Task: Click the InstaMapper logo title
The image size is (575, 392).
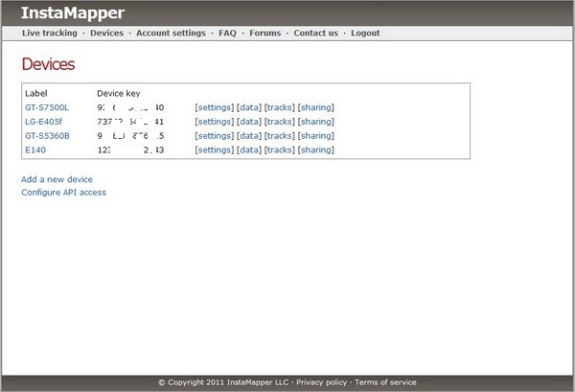Action: (x=73, y=13)
